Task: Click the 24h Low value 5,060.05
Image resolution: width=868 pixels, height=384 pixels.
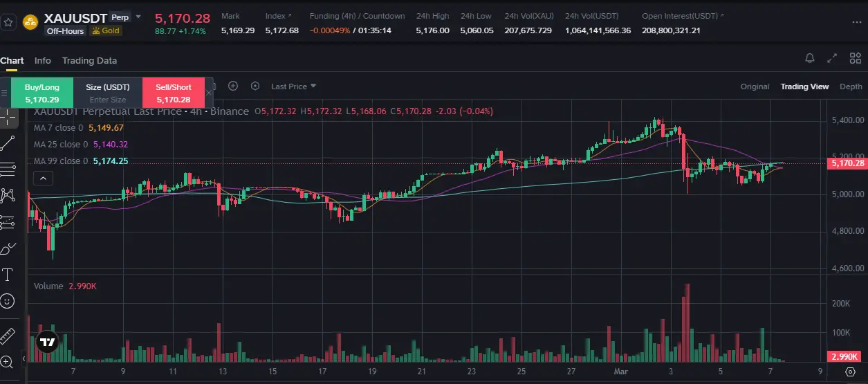Action: pyautogui.click(x=477, y=30)
